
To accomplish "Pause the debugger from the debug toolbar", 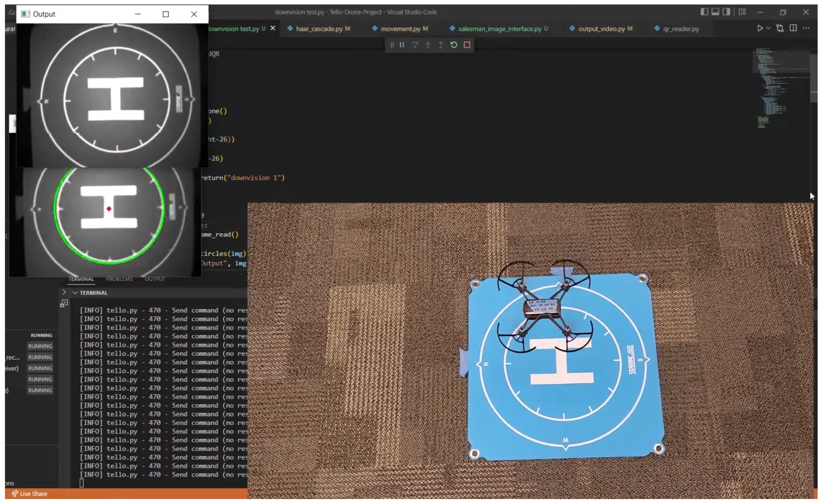I will tap(402, 45).
